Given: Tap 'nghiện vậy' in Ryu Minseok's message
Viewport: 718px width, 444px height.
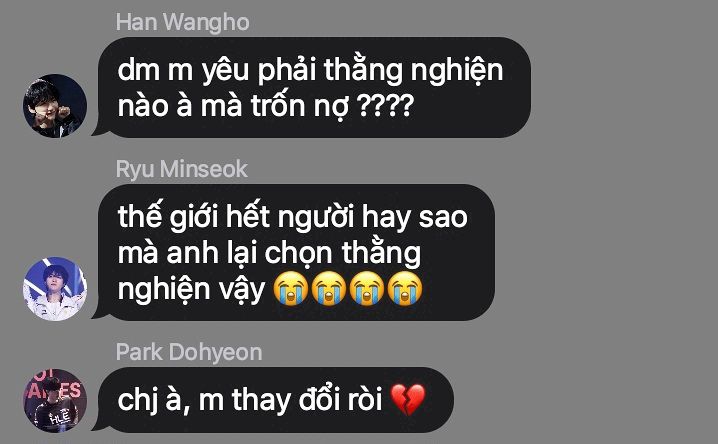Looking at the screenshot, I should [191, 290].
